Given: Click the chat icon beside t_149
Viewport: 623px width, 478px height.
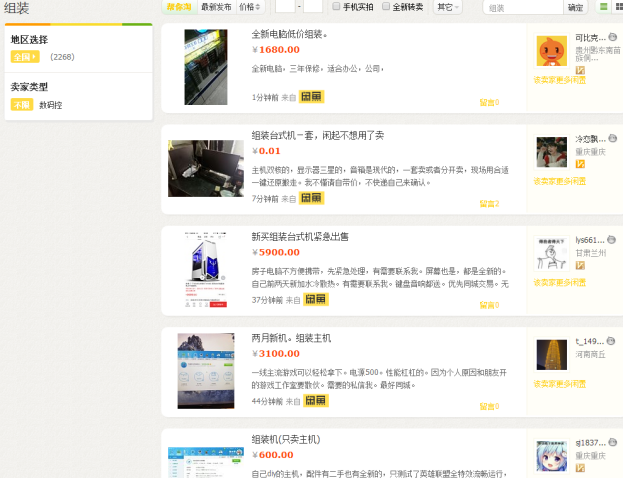Looking at the screenshot, I should (611, 341).
